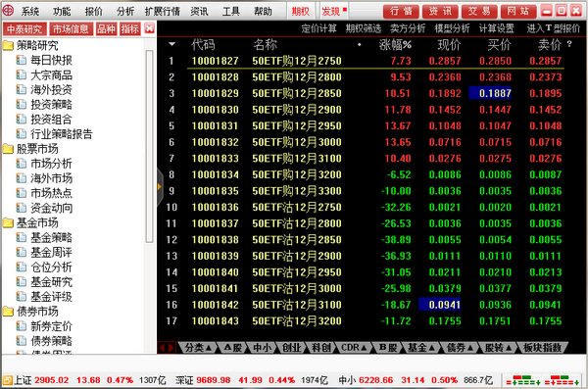
Task: Click the left panel vertical scrollbar
Action: tap(149, 146)
